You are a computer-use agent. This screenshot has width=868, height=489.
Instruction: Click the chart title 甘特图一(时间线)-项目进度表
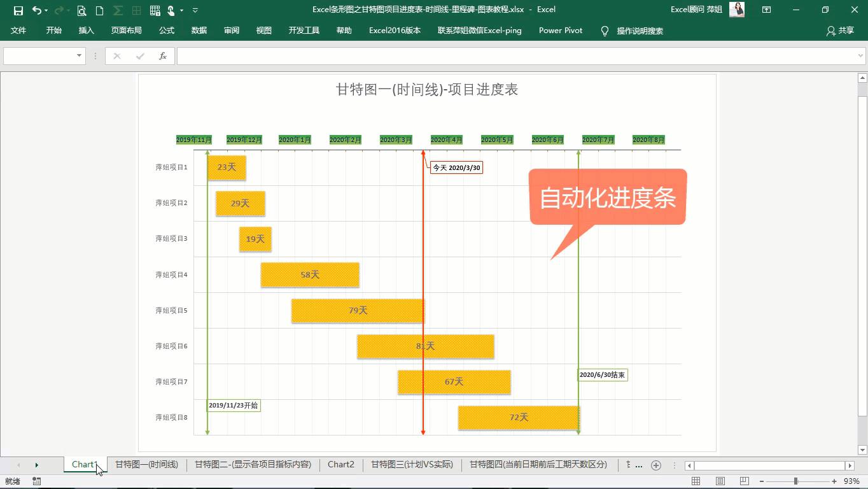[x=427, y=90]
